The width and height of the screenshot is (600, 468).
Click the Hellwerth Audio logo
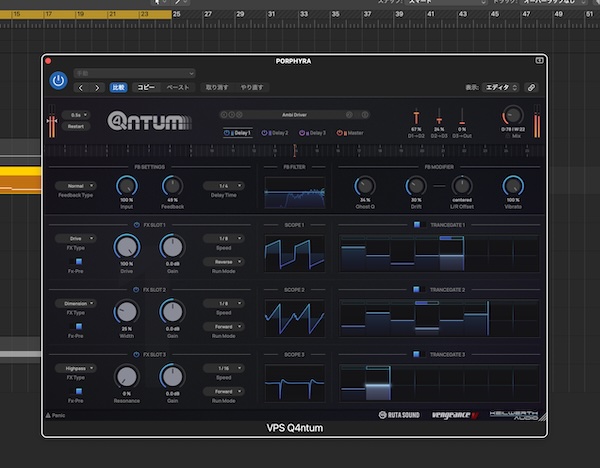pyautogui.click(x=514, y=415)
